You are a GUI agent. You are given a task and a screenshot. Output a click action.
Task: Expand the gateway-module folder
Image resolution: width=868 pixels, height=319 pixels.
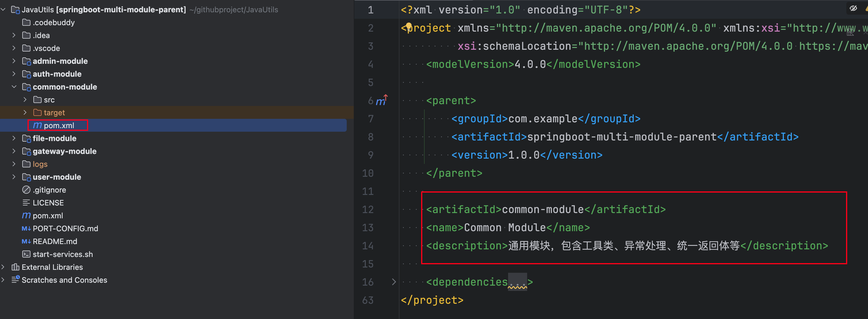[x=14, y=151]
